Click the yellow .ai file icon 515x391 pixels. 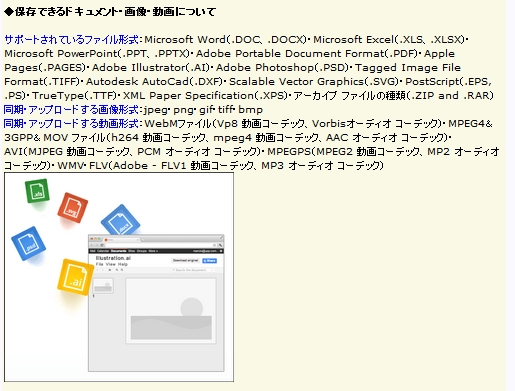point(75,278)
